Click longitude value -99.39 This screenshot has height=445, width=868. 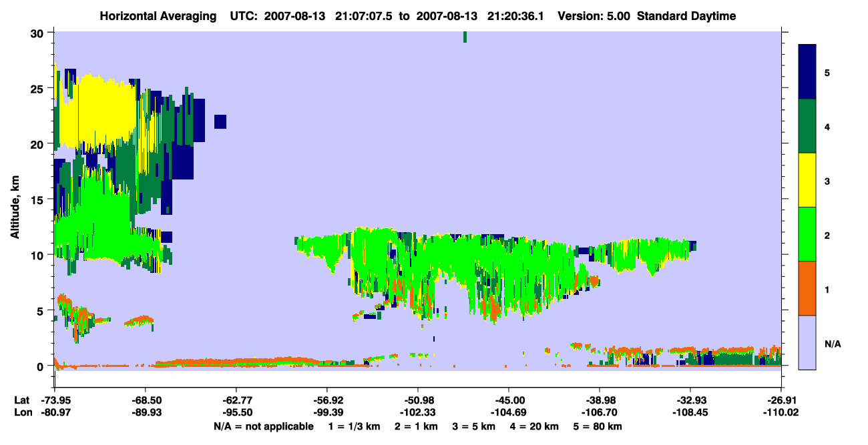point(327,413)
